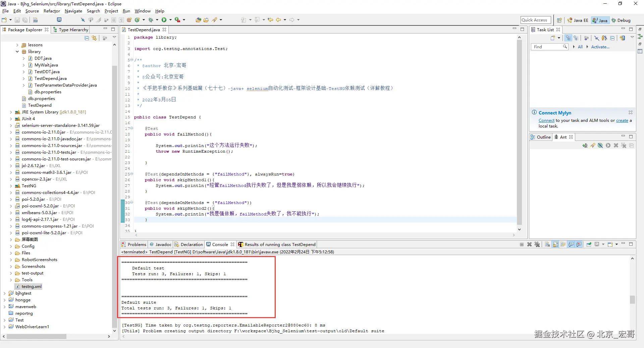Screen dimensions: 644x348
Task: Toggle Scheduled view in Task List
Action: tap(576, 38)
